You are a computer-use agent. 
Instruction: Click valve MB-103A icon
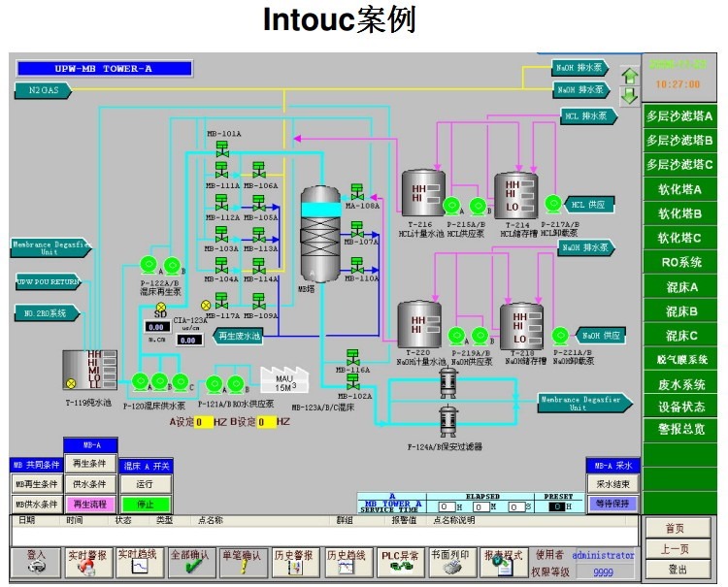tap(221, 235)
